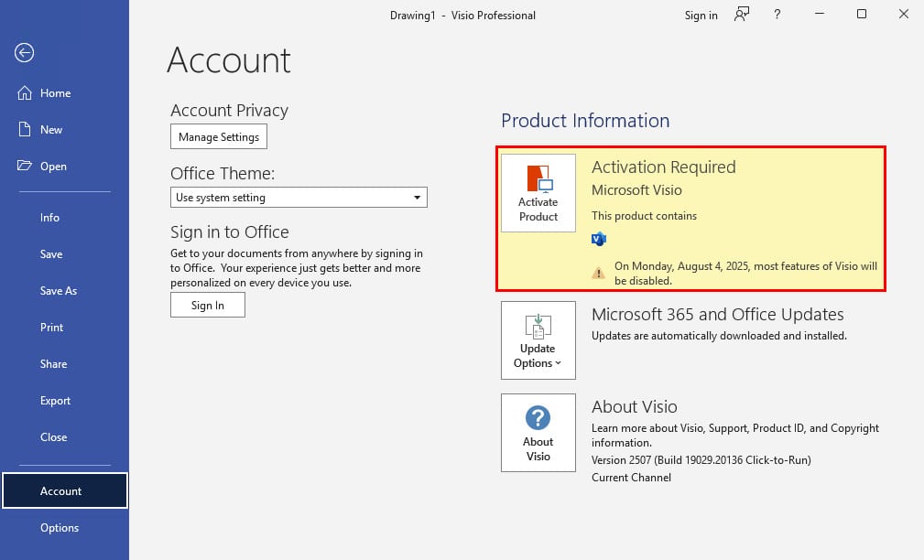Click the back arrow icon
924x560 pixels.
point(24,53)
